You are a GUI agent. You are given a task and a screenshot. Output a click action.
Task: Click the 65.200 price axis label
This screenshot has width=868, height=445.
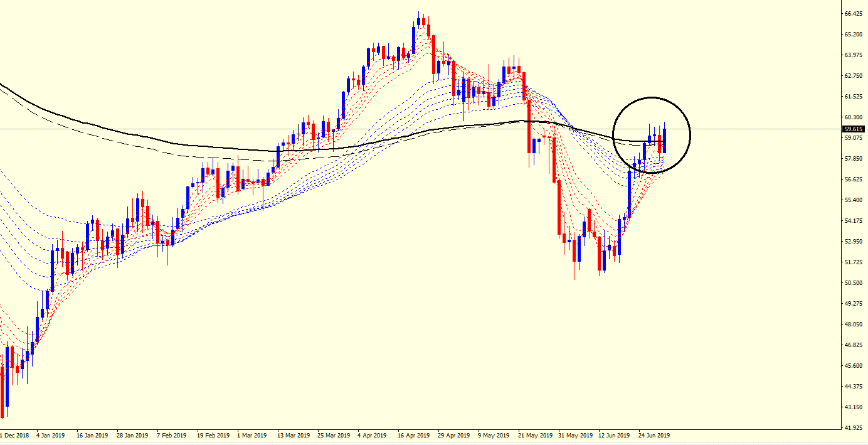point(853,34)
